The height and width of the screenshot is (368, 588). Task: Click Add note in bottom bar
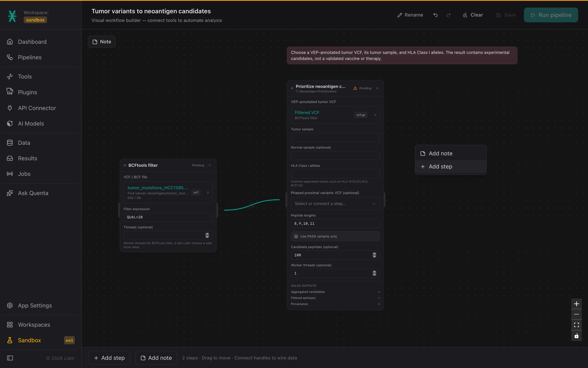[156, 358]
